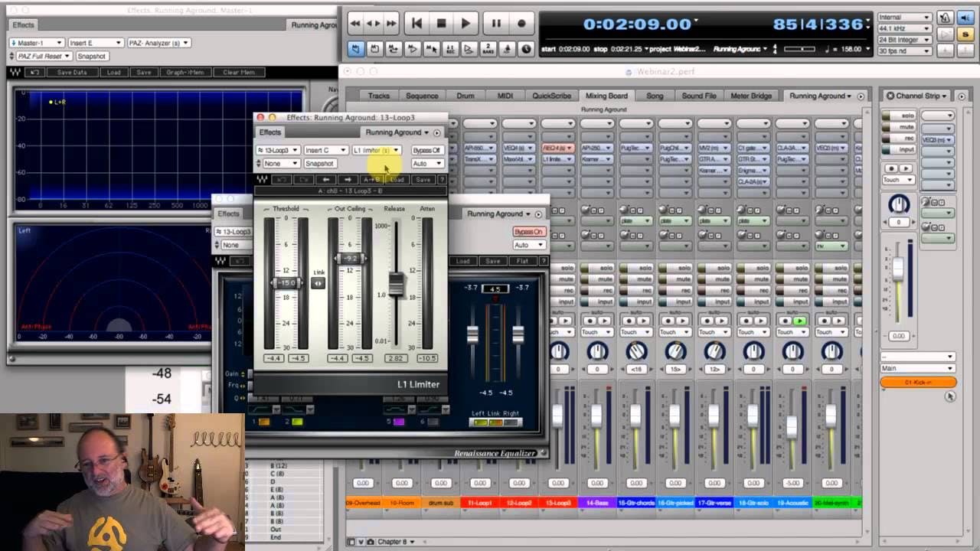This screenshot has width=980, height=551.
Task: Open the Master-1 dropdown in PAZ window
Action: 36,43
